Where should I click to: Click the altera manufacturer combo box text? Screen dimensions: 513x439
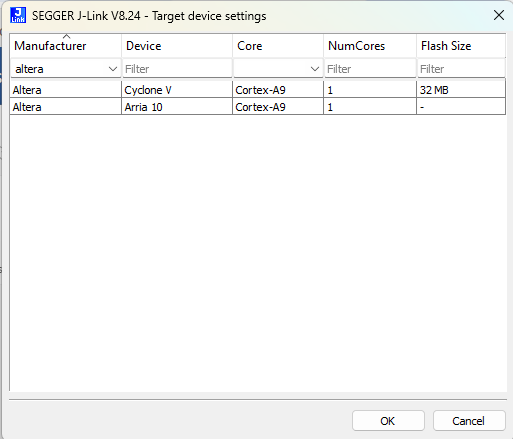coord(29,69)
